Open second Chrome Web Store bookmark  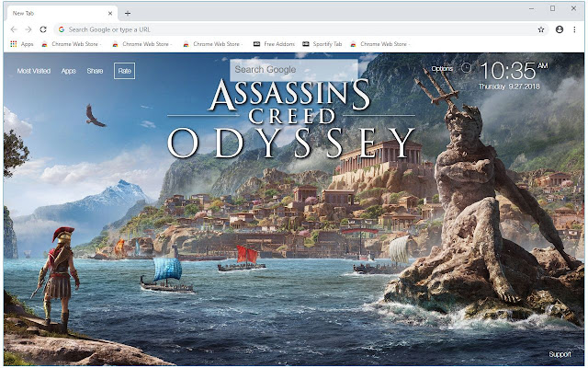tap(142, 44)
